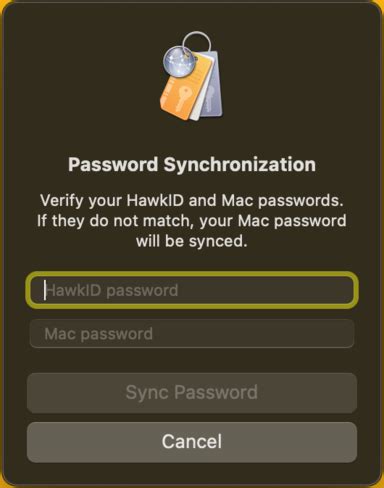Click the "Mac password" placeholder text
This screenshot has height=488, width=384.
[99, 334]
